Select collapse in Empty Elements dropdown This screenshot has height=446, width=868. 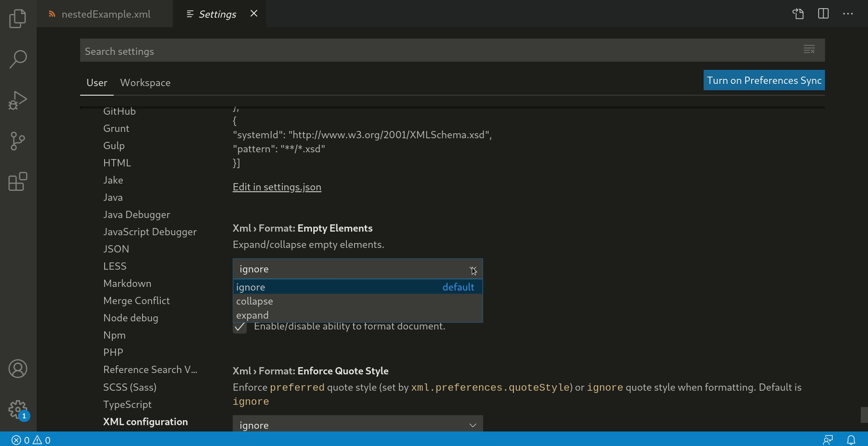click(x=255, y=301)
